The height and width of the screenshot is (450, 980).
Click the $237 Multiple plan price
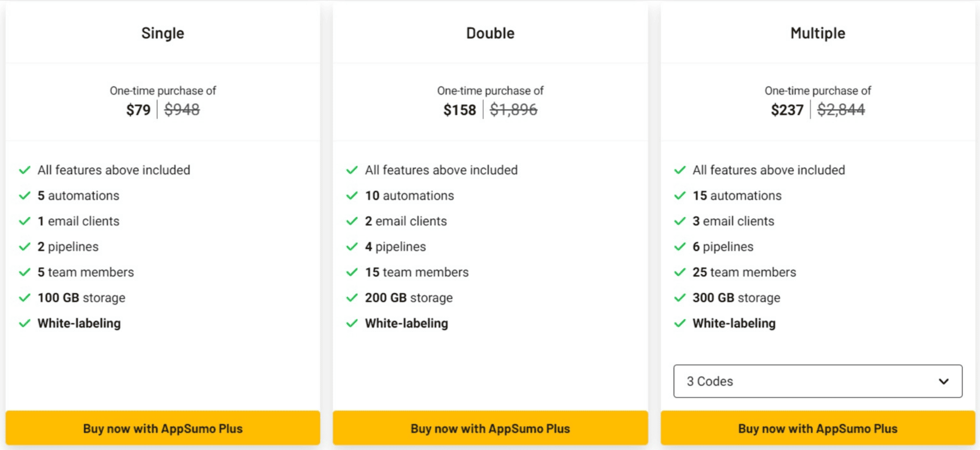[x=787, y=110]
